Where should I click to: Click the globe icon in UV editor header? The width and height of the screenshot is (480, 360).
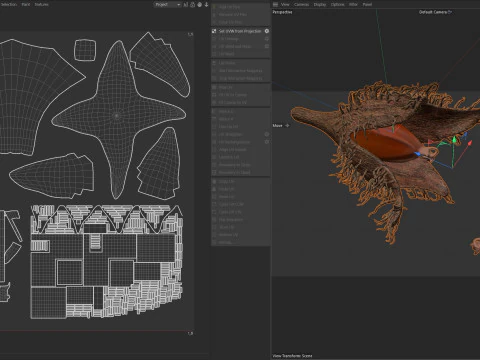click(200, 4)
